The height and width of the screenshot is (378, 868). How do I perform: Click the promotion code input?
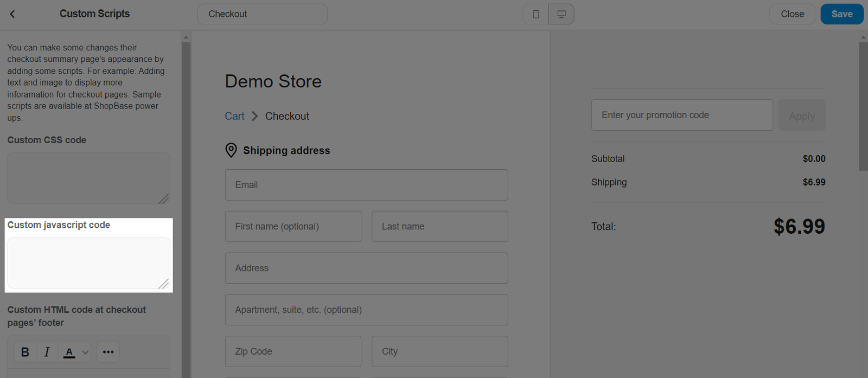click(x=682, y=115)
